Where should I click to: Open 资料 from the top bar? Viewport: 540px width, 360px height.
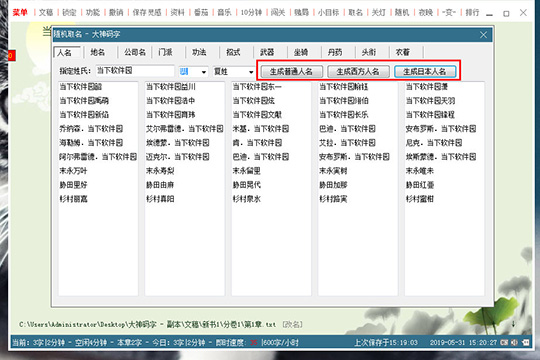178,12
